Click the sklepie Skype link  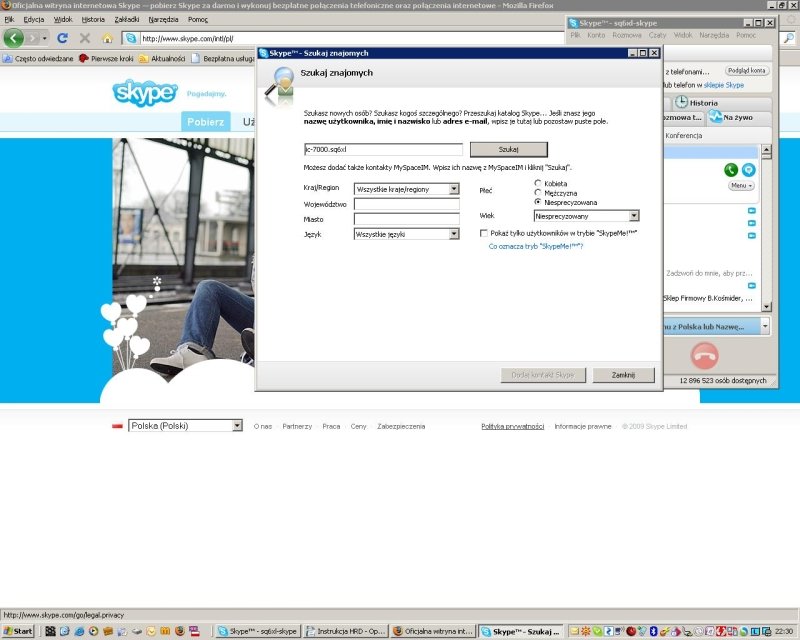(723, 85)
